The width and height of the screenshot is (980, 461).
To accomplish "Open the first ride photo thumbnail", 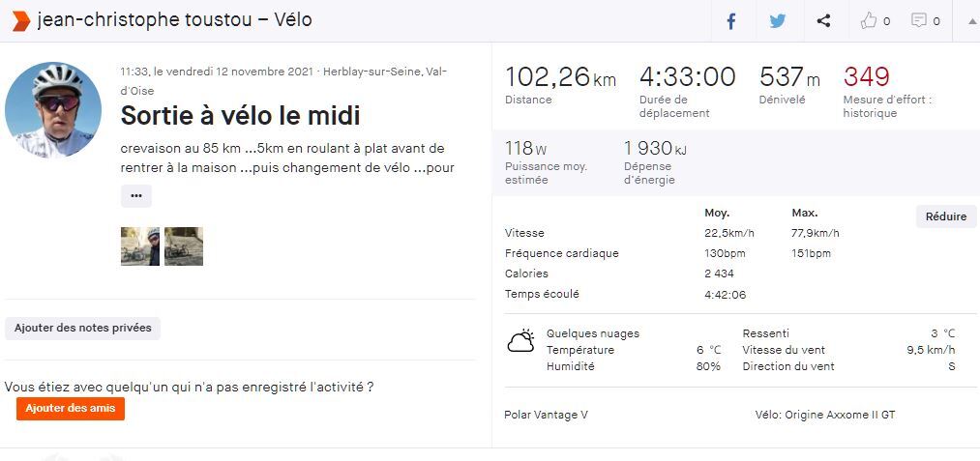I will 140,246.
